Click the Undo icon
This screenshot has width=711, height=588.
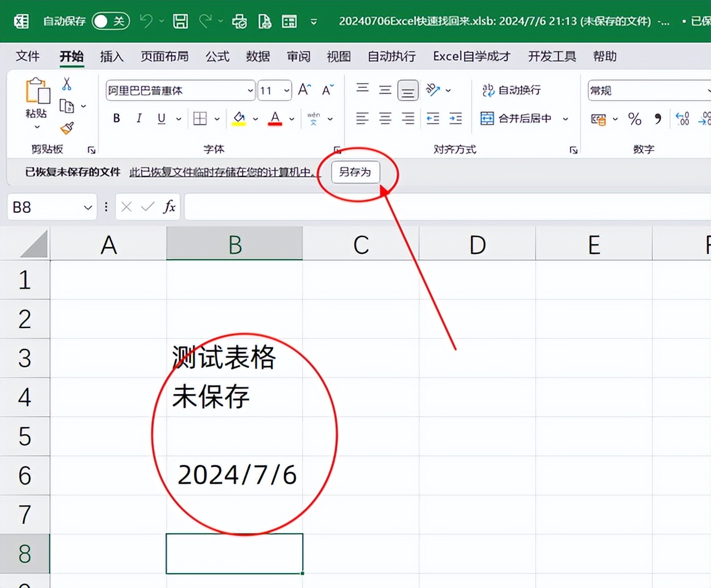click(x=146, y=21)
